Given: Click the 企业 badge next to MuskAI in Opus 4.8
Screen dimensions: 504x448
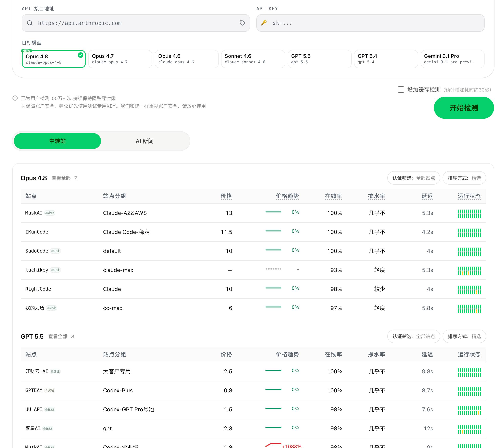Looking at the screenshot, I should tap(50, 213).
